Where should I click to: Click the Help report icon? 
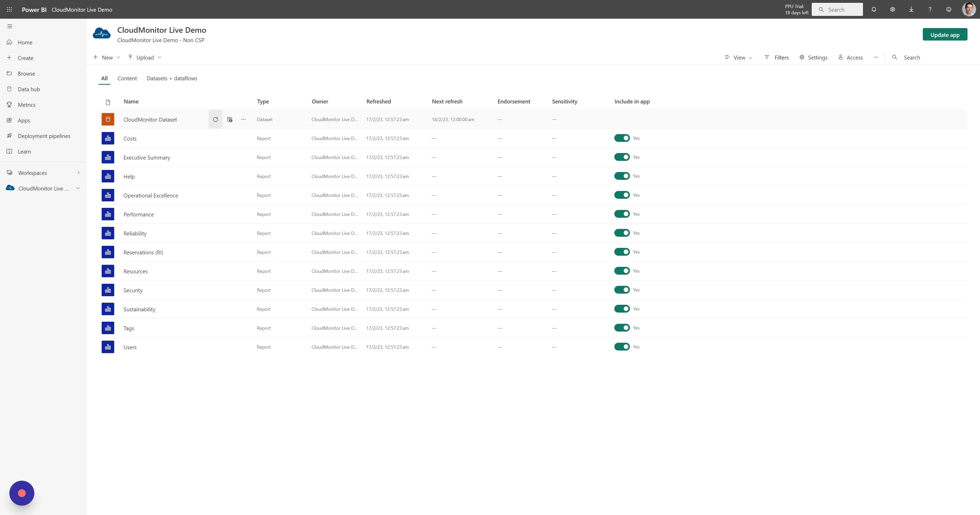[108, 176]
